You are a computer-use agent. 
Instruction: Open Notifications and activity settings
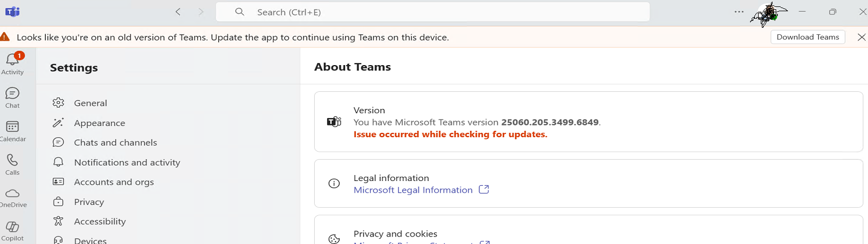[127, 162]
